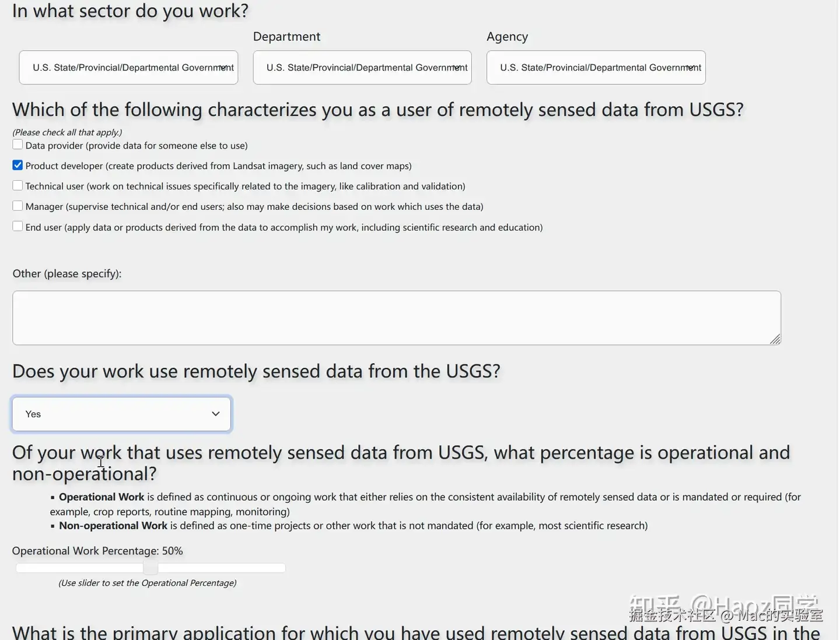Tick the Manager checkbox
Screen dimensions: 840x640
click(18, 206)
